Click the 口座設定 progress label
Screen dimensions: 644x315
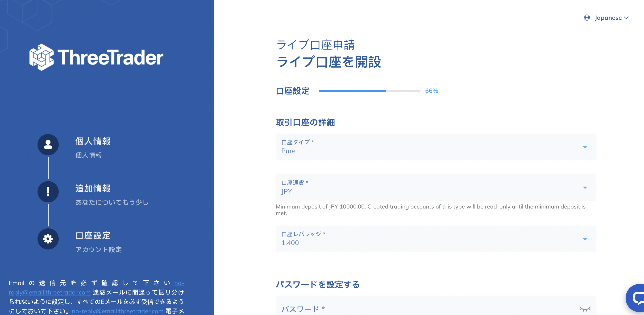(292, 91)
